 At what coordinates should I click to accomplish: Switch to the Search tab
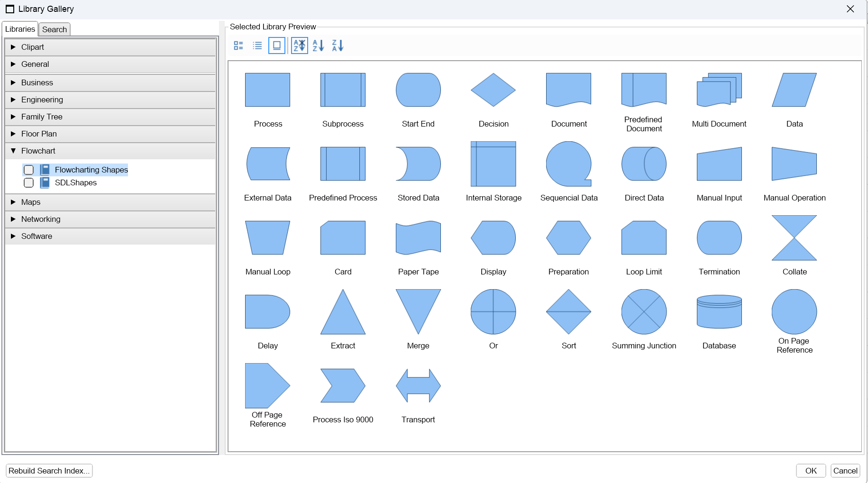pyautogui.click(x=55, y=29)
